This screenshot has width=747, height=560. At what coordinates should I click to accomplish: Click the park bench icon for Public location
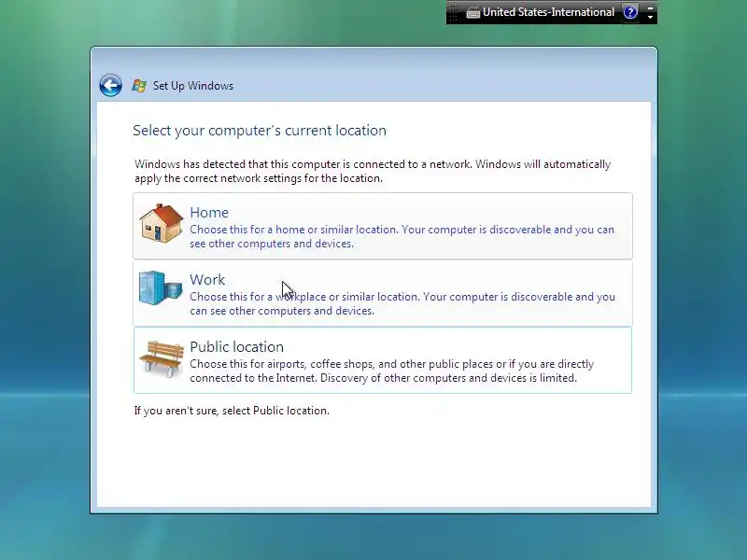(162, 358)
